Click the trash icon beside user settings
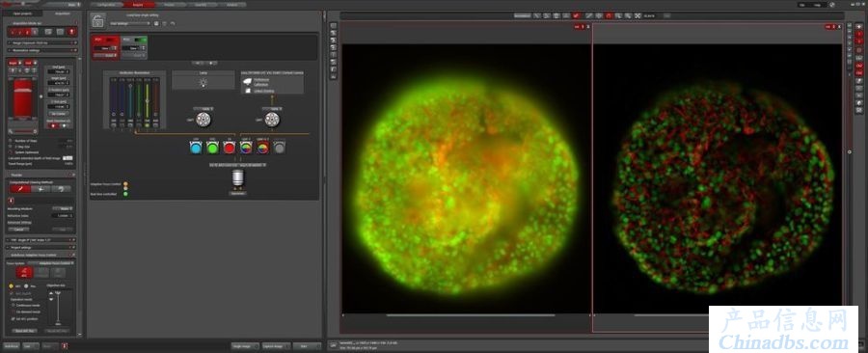Image resolution: width=868 pixels, height=353 pixels. (164, 23)
